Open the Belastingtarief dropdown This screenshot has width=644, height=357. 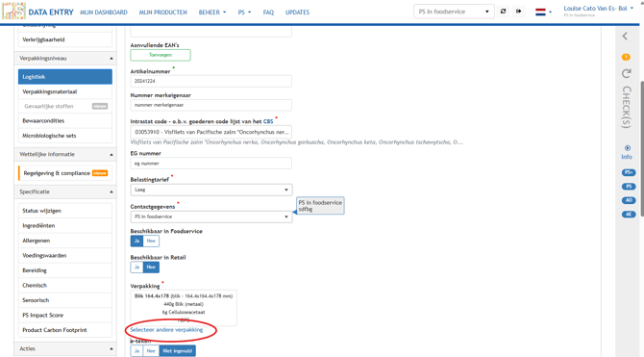click(x=211, y=190)
